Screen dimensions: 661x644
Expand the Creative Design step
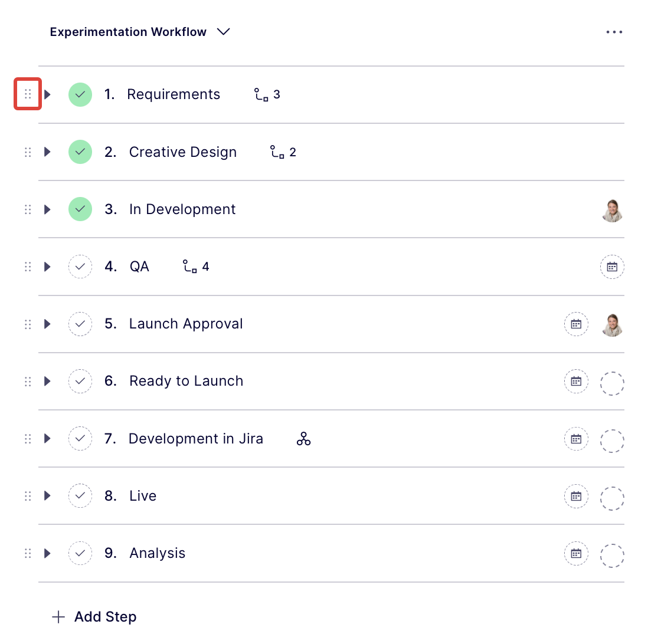click(x=48, y=152)
